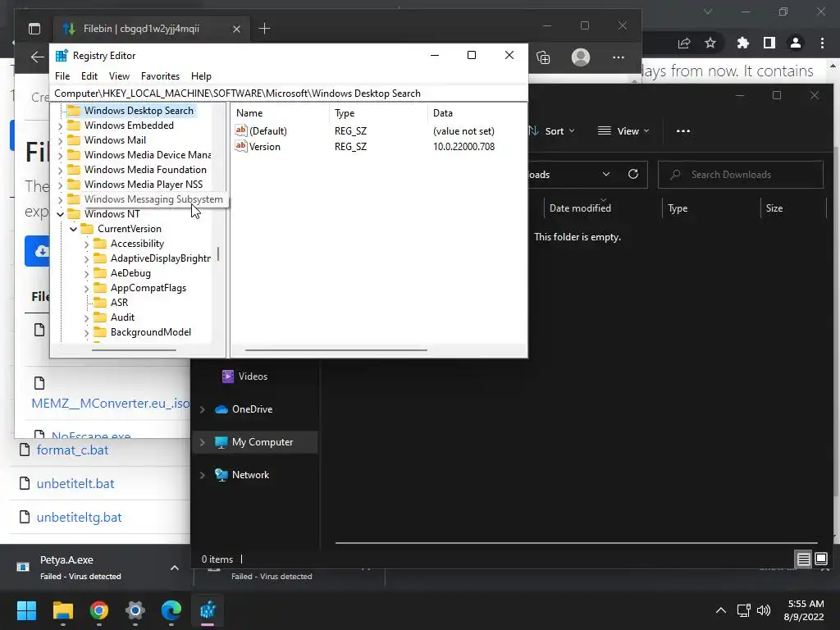
Task: Switch to large thumbnails view icon
Action: [821, 559]
